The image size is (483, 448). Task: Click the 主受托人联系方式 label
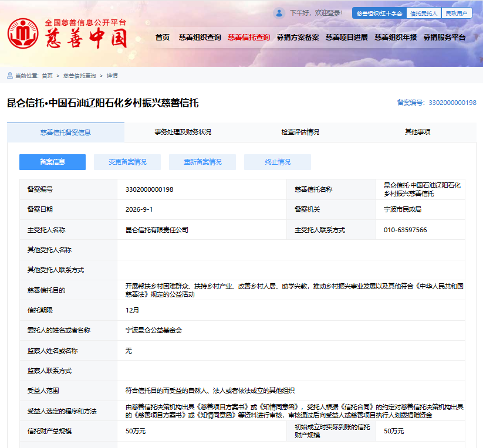(x=320, y=230)
